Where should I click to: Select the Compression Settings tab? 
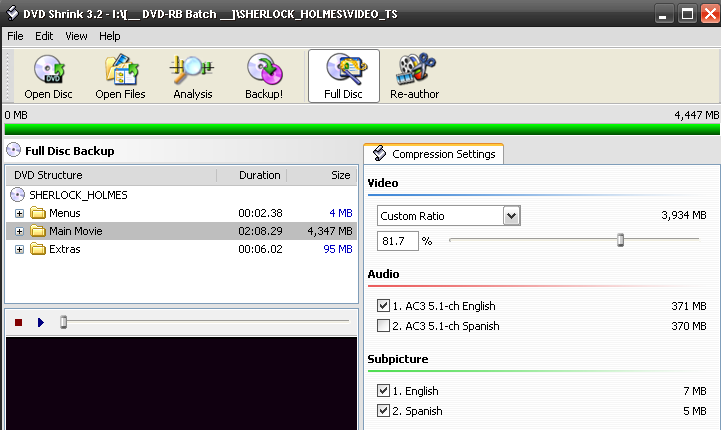(434, 154)
